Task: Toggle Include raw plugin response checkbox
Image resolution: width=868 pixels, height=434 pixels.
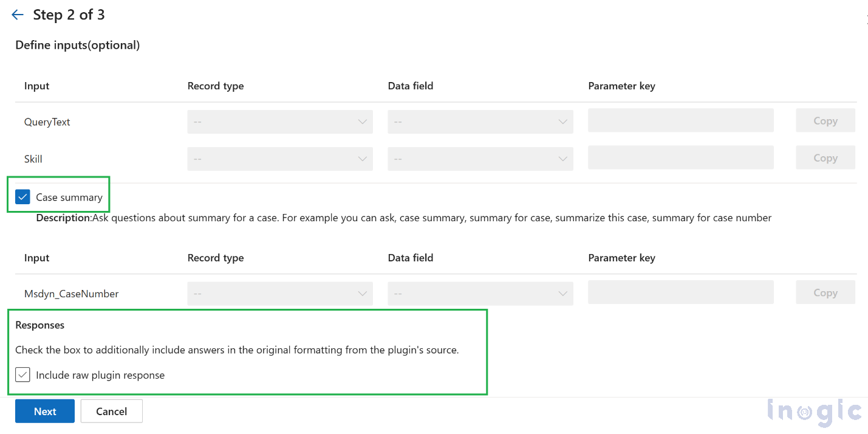Action: tap(22, 374)
